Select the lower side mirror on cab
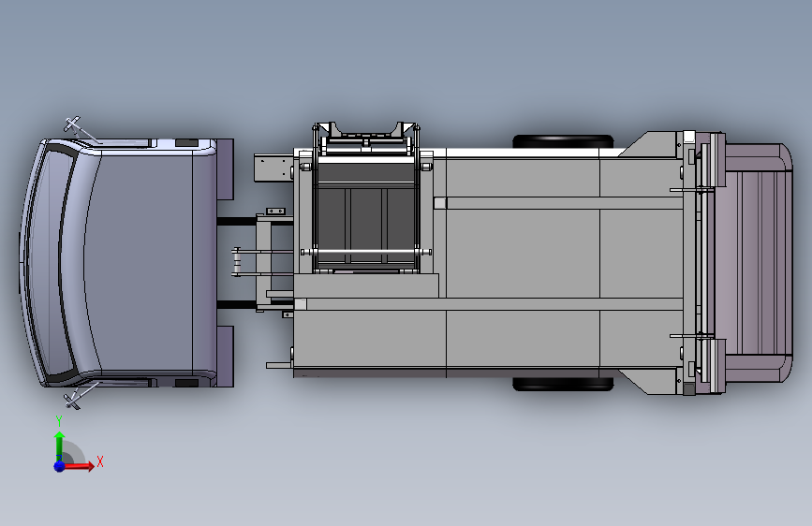Viewport: 812px width, 526px height. click(x=72, y=401)
